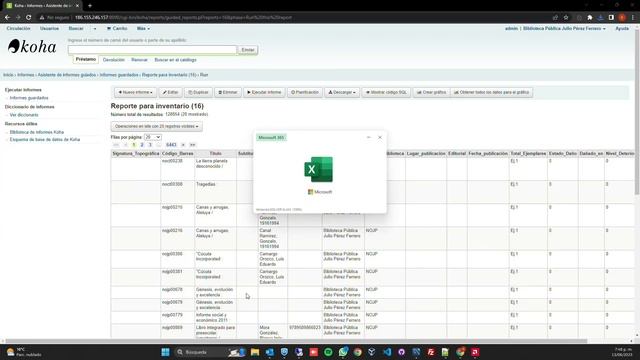
Task: Open Ver diccionario link
Action: [x=24, y=115]
